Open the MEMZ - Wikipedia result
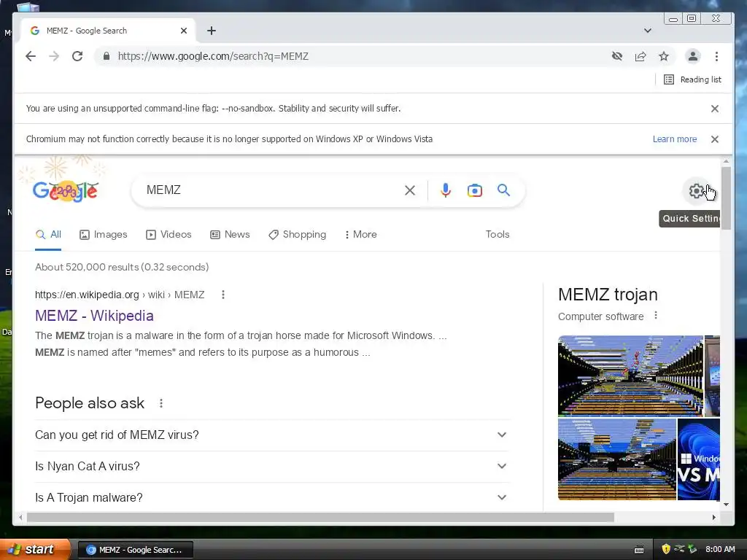The width and height of the screenshot is (747, 560). pos(94,316)
